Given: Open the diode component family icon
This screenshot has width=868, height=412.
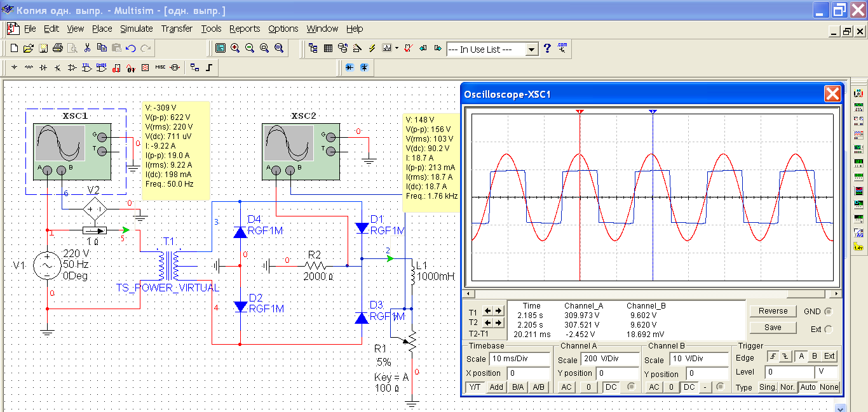Looking at the screenshot, I should [44, 67].
